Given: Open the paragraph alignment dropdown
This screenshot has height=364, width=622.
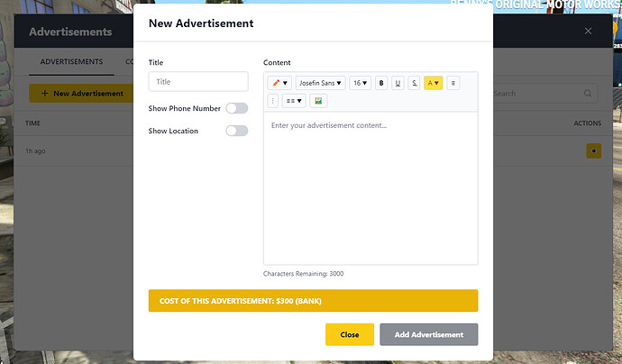Looking at the screenshot, I should point(294,101).
